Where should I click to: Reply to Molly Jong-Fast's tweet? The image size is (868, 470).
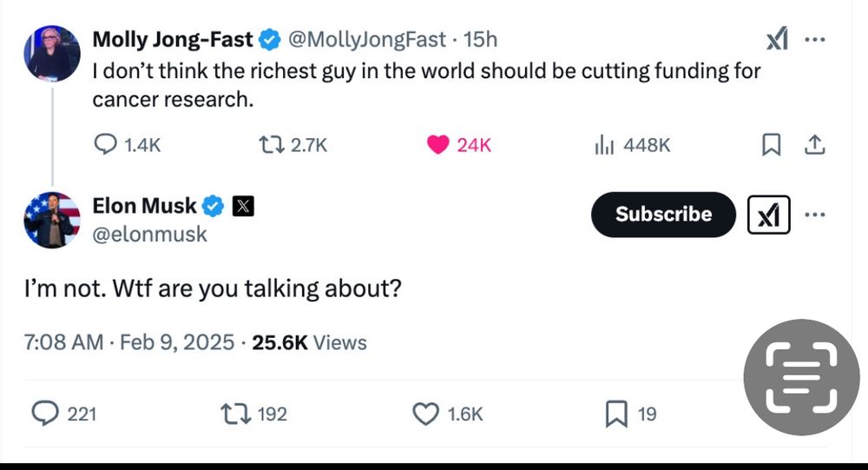click(x=105, y=145)
